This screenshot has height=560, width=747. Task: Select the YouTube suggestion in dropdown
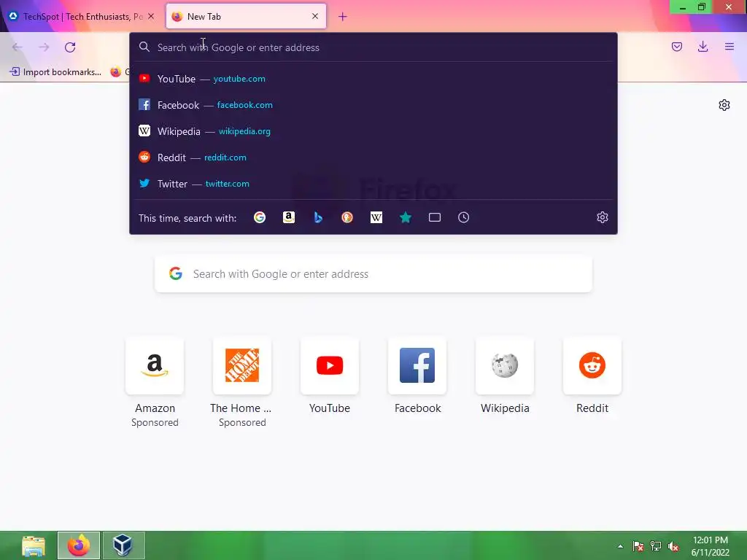[373, 79]
